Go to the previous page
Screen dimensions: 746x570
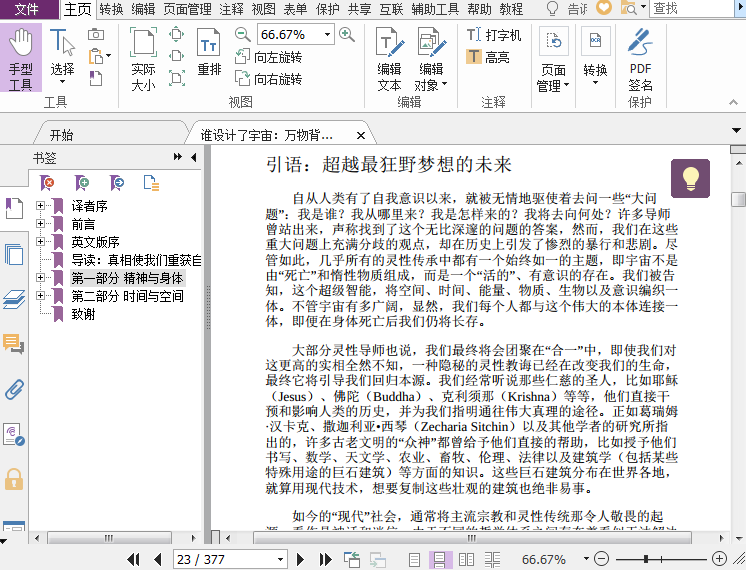coord(158,560)
